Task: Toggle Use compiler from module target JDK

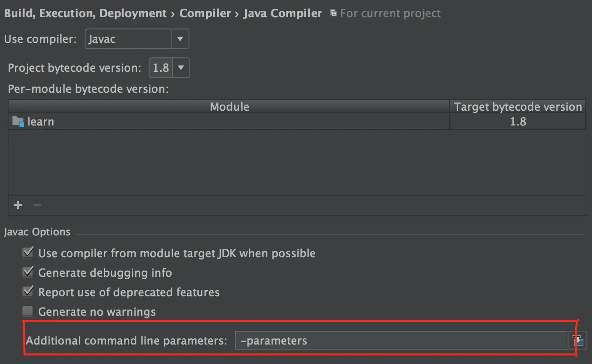Action: [x=28, y=253]
